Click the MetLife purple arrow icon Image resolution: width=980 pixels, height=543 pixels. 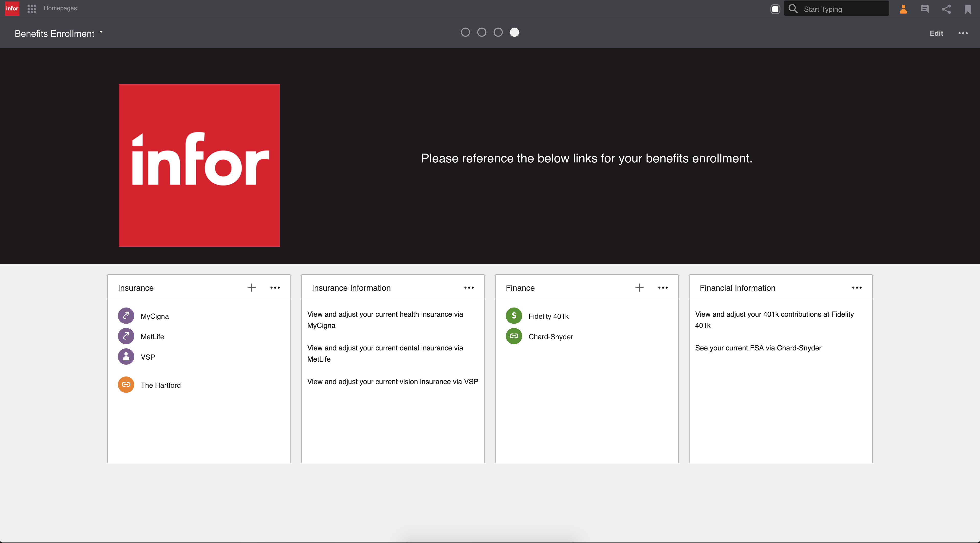[126, 336]
